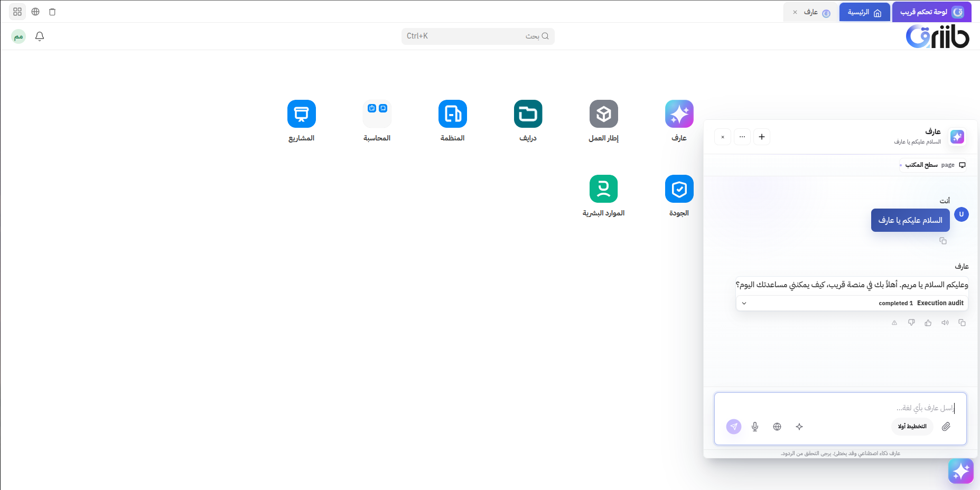Click the sparkle enhance icon in chat input
The width and height of the screenshot is (980, 490).
click(x=799, y=427)
